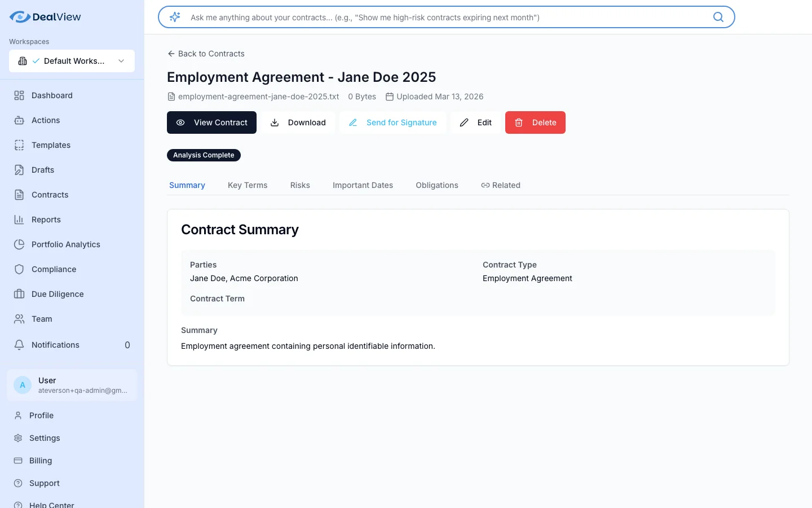Click inside the contract question search field
This screenshot has height=508, width=812.
point(395,17)
